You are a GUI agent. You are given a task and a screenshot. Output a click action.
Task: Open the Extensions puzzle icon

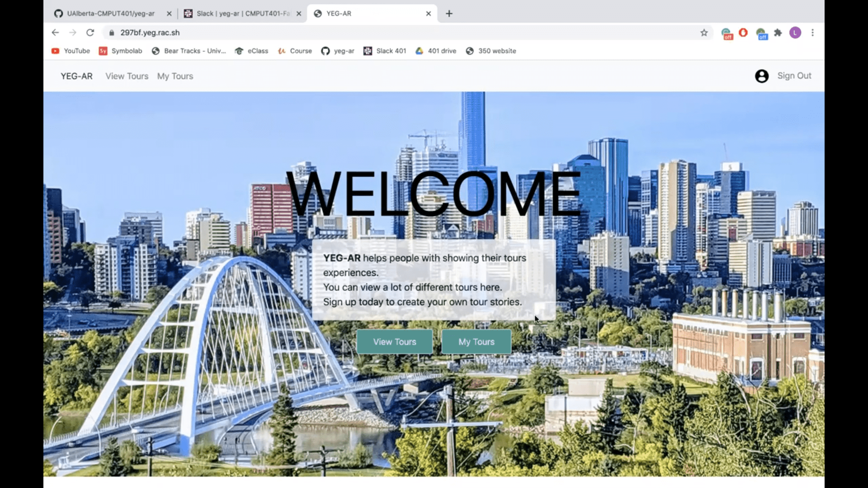click(x=778, y=33)
